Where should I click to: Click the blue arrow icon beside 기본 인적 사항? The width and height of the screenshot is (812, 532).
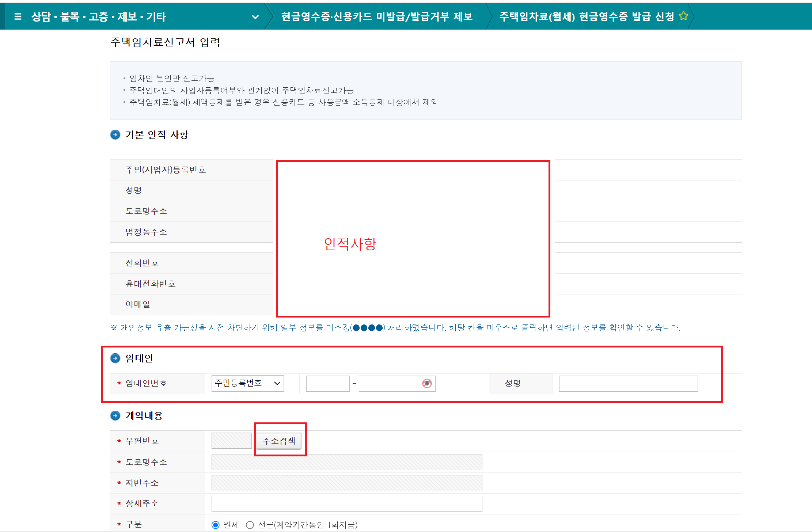click(115, 134)
